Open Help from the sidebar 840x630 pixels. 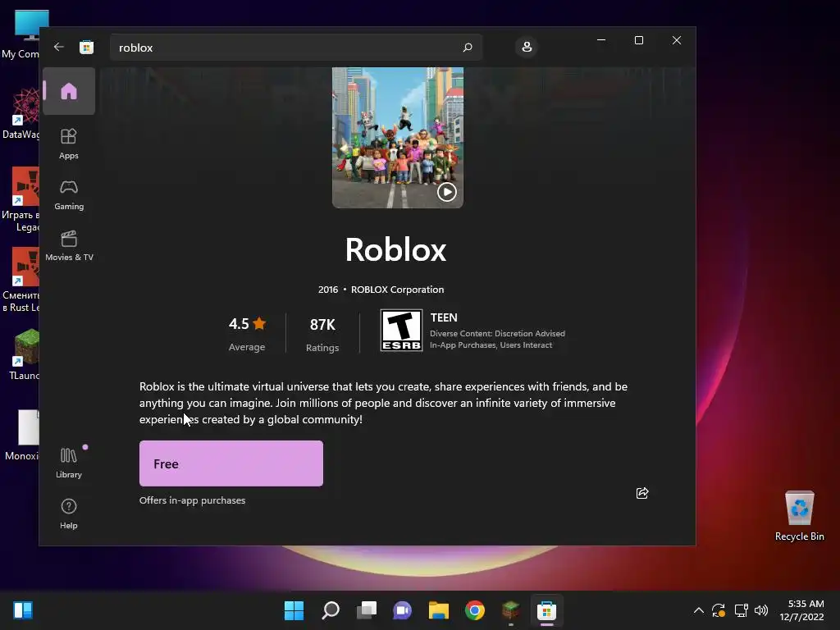(x=69, y=514)
